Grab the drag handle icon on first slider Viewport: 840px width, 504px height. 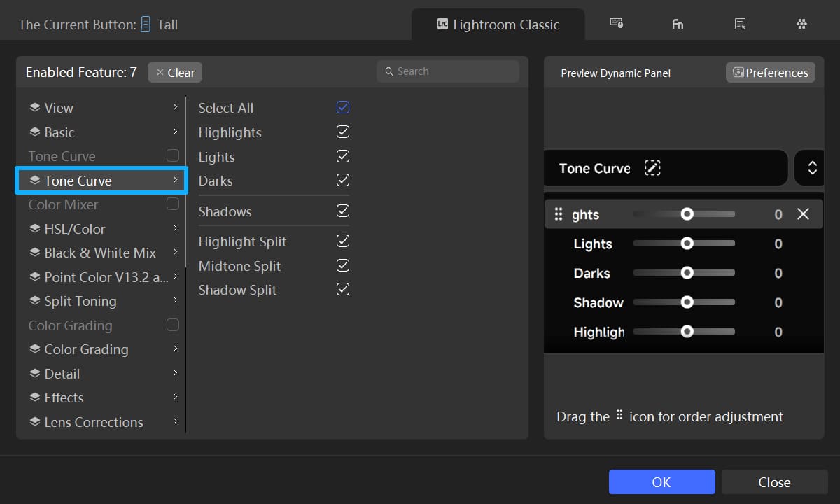(559, 214)
